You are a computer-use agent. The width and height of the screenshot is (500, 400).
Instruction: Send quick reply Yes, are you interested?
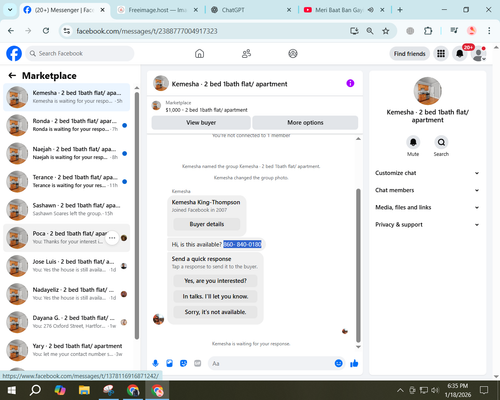pos(215,281)
